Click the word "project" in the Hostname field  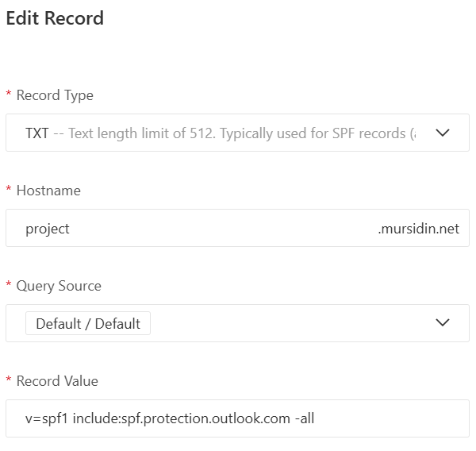48,229
